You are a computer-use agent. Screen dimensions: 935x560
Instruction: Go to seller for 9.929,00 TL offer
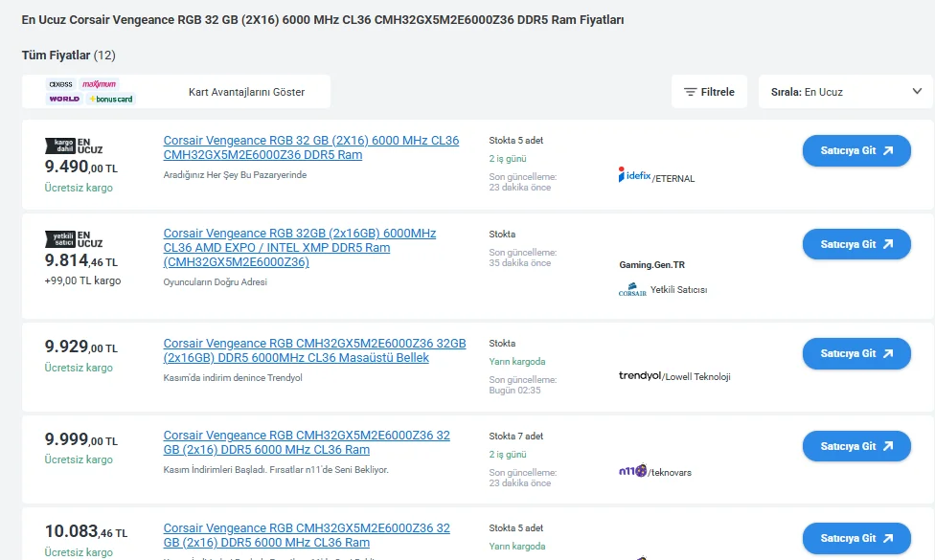click(856, 353)
